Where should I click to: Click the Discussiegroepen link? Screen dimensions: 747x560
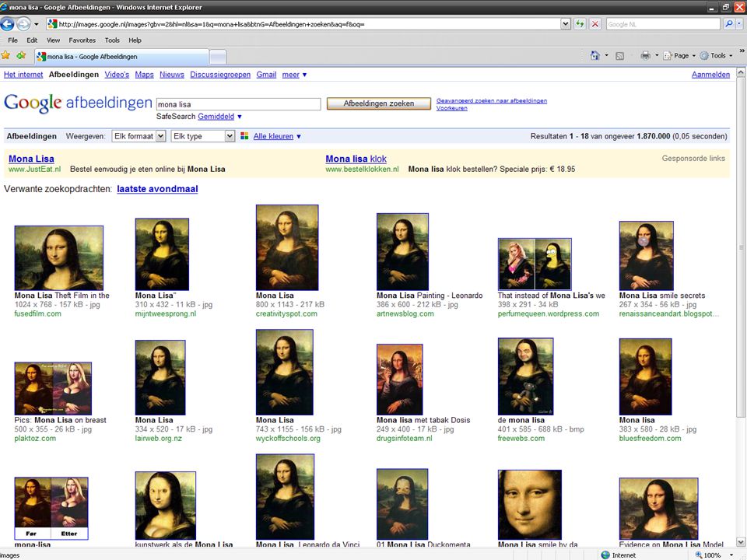220,75
